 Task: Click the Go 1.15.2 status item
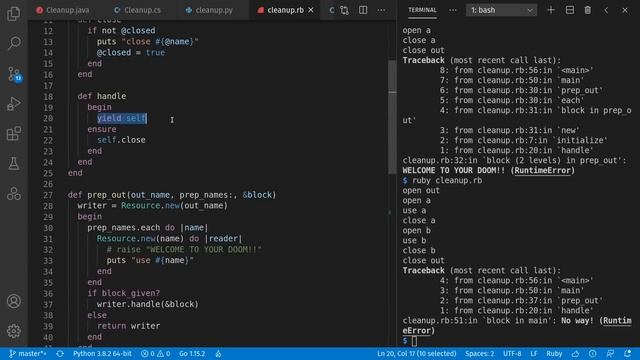tap(192, 353)
